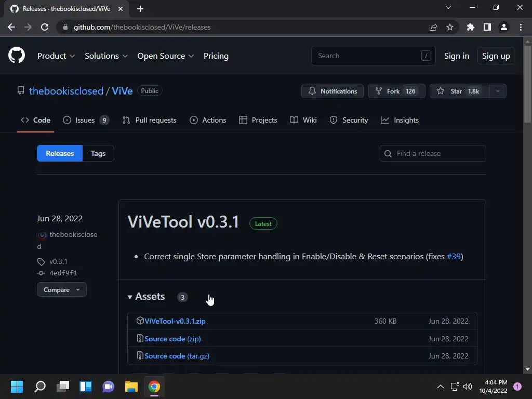The image size is (532, 399).
Task: Open the Windows Start menu
Action: (x=17, y=387)
